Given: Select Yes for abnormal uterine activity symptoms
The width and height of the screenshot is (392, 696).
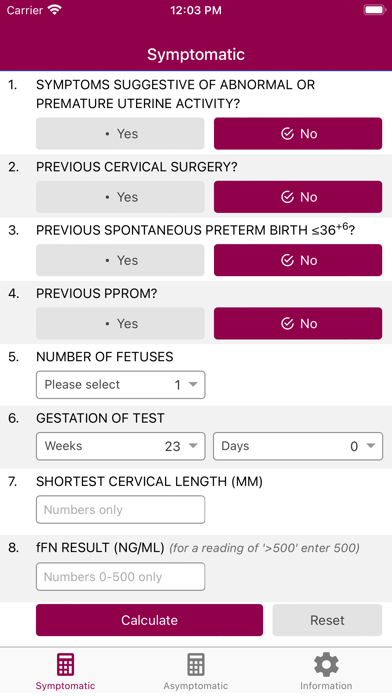Looking at the screenshot, I should 120,134.
